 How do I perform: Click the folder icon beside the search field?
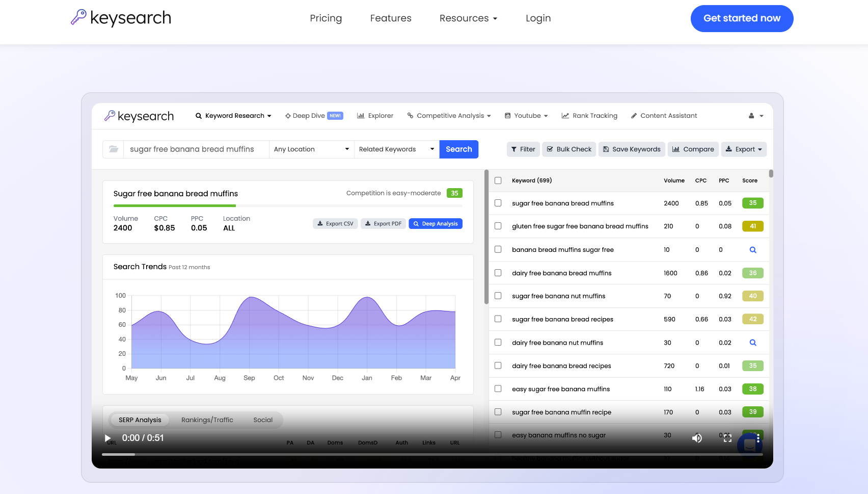click(x=114, y=149)
